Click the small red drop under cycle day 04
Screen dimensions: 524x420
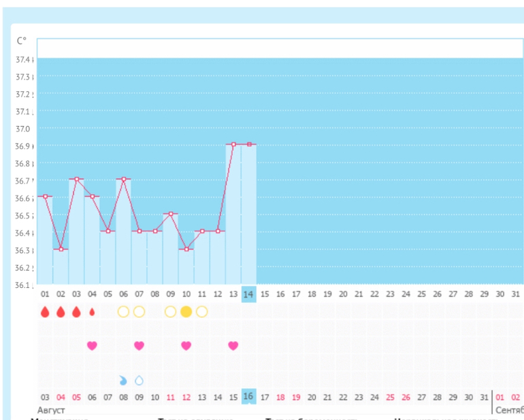[92, 312]
